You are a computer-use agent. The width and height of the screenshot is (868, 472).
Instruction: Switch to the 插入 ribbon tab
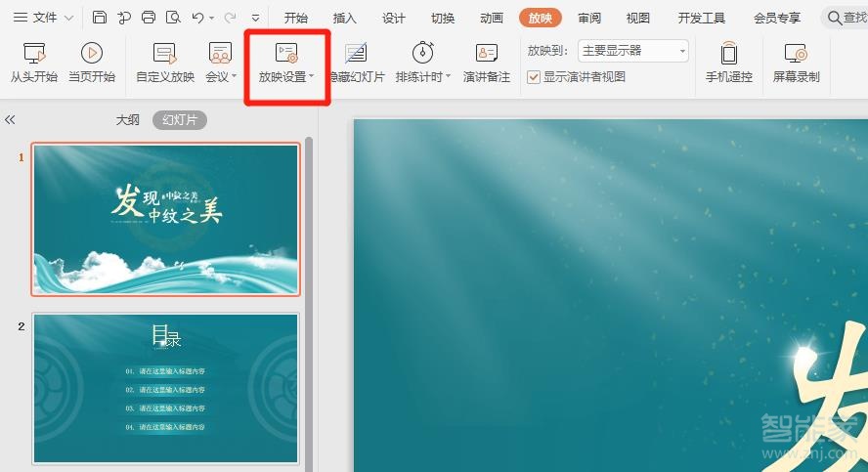point(345,18)
